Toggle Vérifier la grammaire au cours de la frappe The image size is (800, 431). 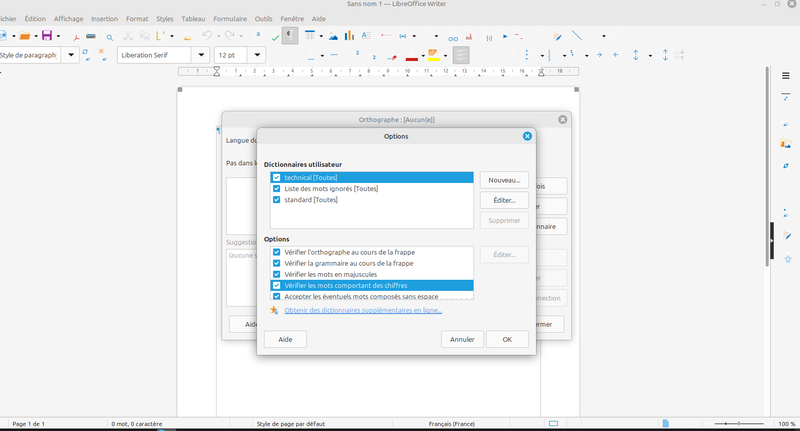coord(277,263)
